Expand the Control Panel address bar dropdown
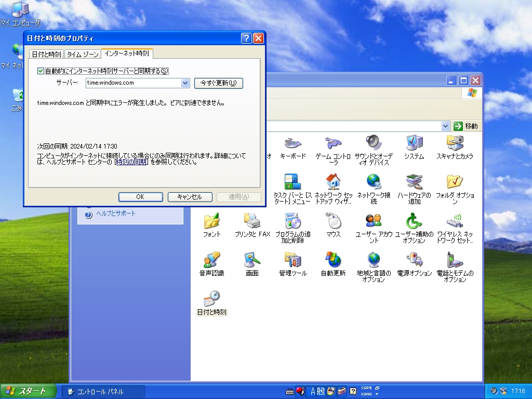Screen dimensions: 532x399 [x=445, y=126]
